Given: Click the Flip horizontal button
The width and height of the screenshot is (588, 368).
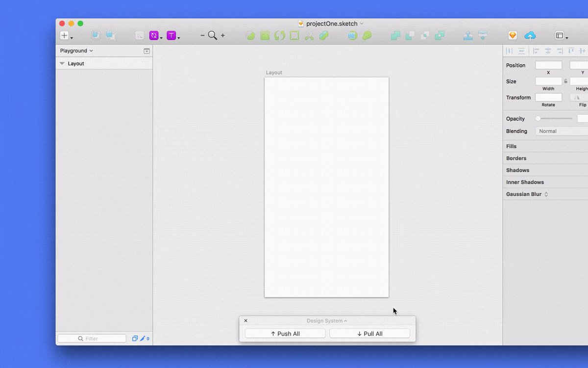Looking at the screenshot, I should (577, 98).
